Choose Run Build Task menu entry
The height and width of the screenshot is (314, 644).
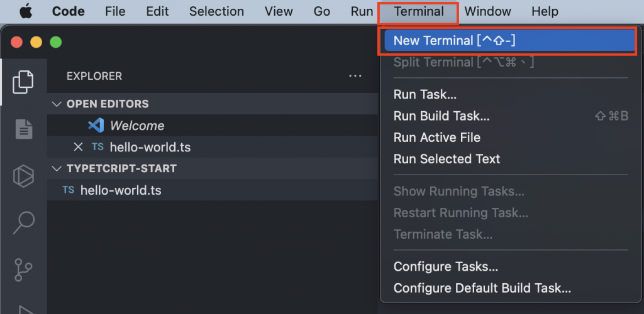pos(441,116)
